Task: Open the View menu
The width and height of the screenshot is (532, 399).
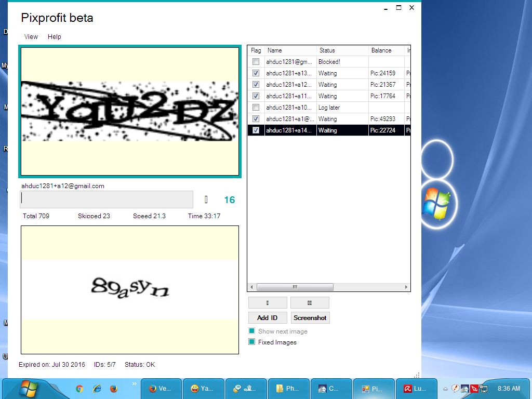Action: 31,37
